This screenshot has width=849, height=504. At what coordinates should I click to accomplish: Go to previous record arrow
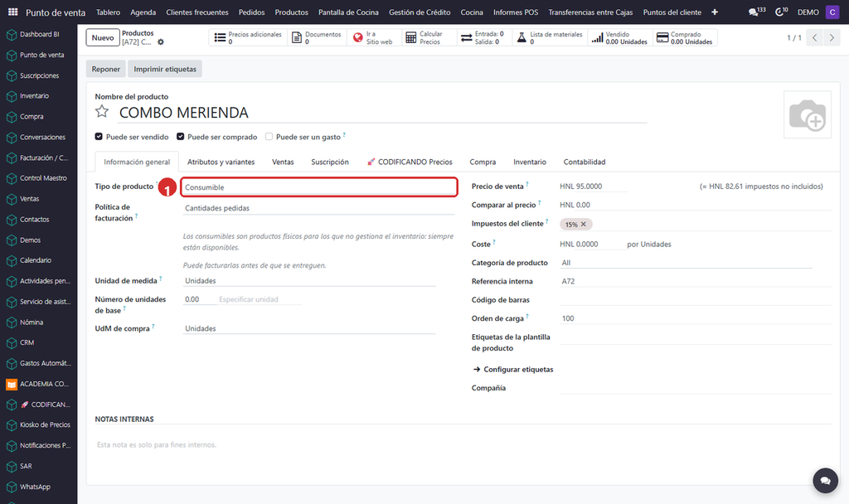tap(814, 38)
